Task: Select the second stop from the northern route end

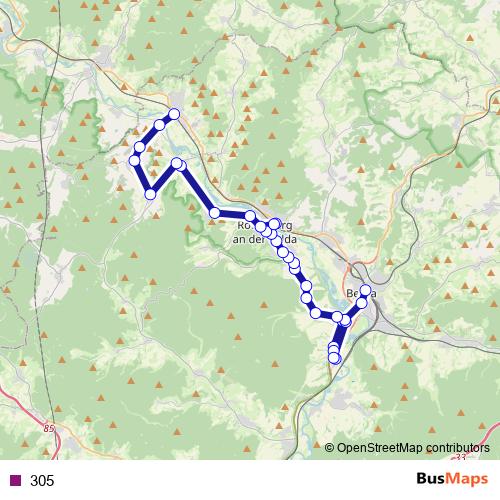Action: 160,125
